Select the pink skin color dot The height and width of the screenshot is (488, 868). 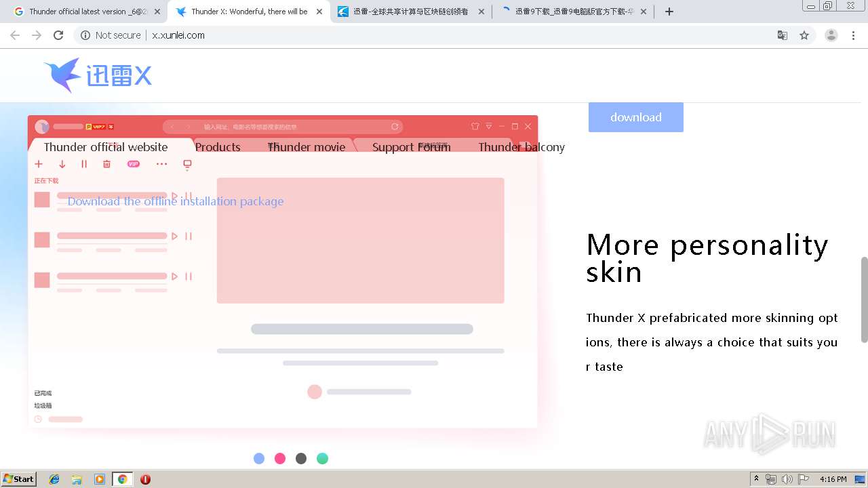click(280, 459)
